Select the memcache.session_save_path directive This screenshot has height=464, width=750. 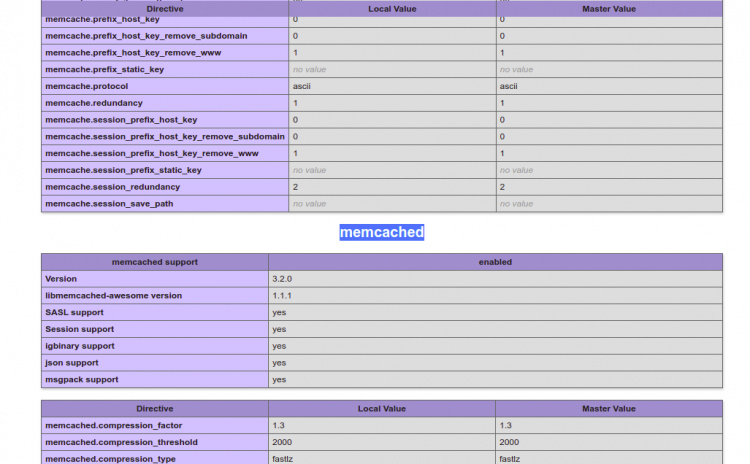(x=109, y=204)
